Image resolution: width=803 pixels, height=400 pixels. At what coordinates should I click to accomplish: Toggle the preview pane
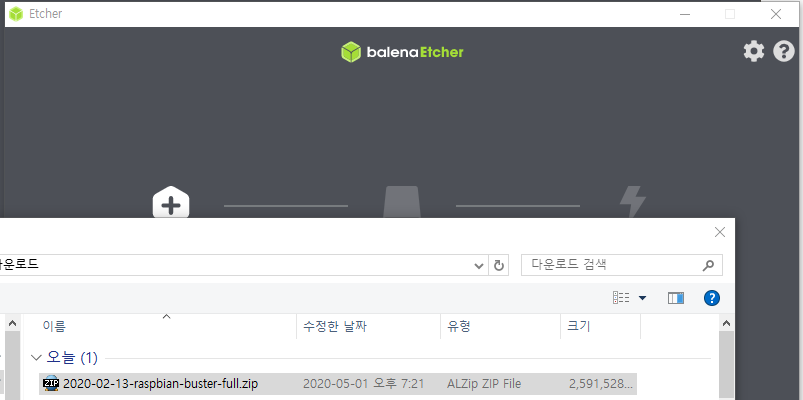(676, 298)
